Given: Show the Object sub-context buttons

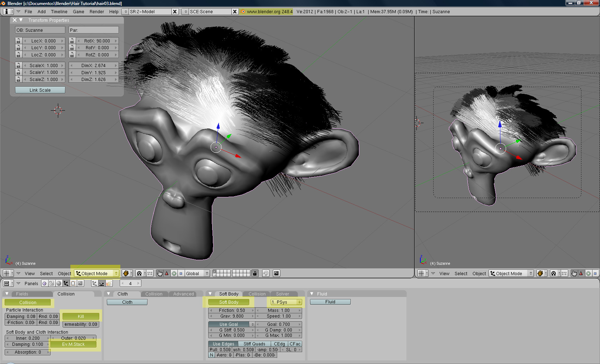Looking at the screenshot, I should pos(94,283).
